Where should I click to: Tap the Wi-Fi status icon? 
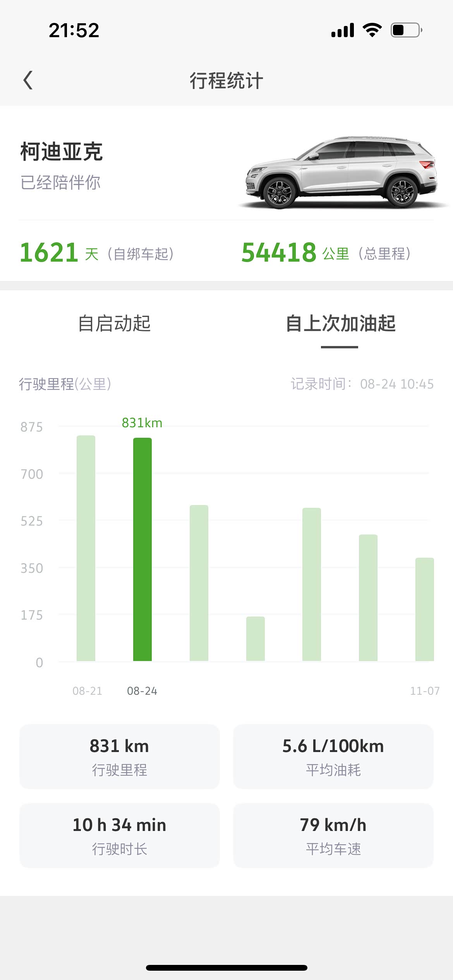pos(372,30)
